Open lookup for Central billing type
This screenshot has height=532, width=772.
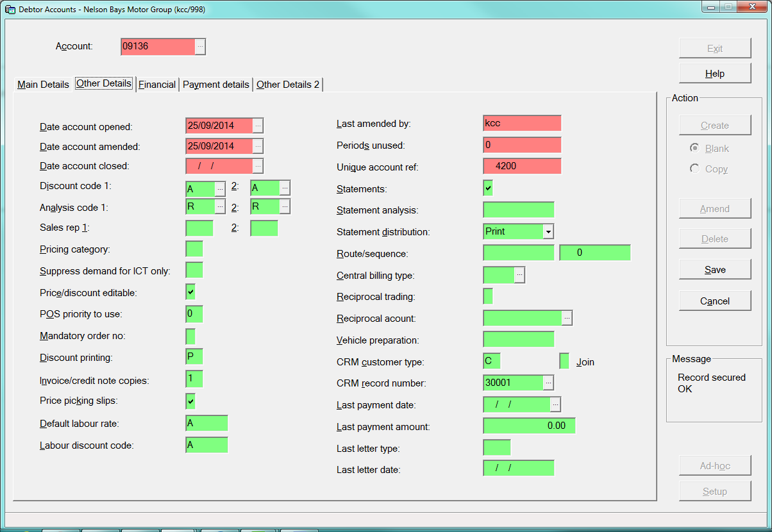[x=520, y=276]
